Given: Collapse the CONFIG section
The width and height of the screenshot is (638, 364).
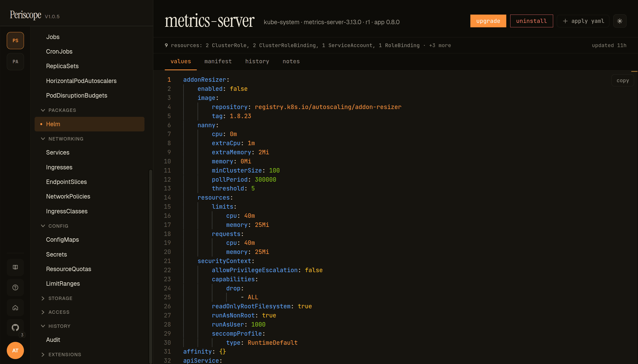Looking at the screenshot, I should point(54,226).
